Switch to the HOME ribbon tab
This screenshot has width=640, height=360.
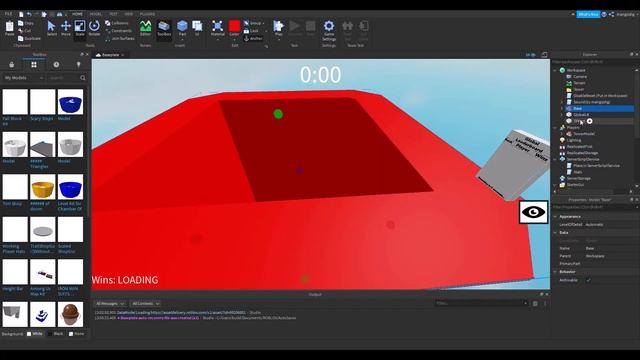pyautogui.click(x=77, y=14)
